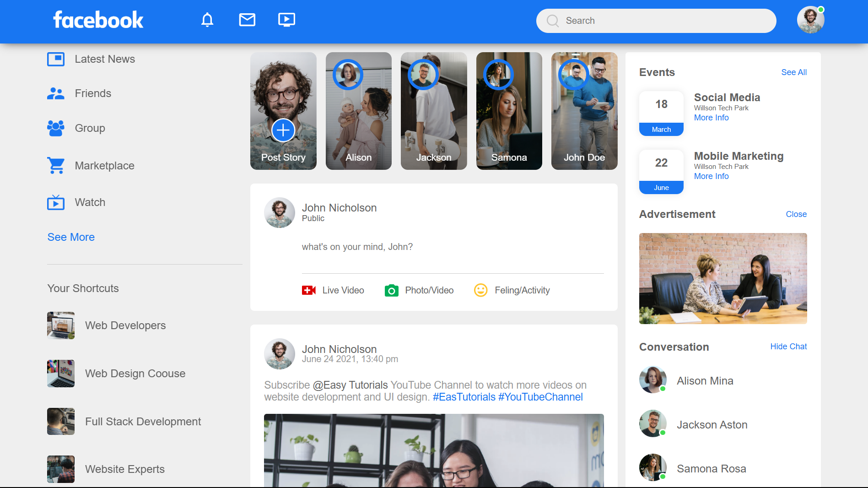Click the Photo/Video camera icon

coord(391,290)
